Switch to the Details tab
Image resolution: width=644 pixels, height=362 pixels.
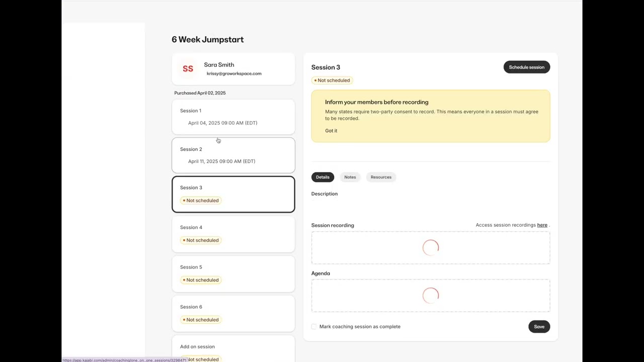[323, 177]
